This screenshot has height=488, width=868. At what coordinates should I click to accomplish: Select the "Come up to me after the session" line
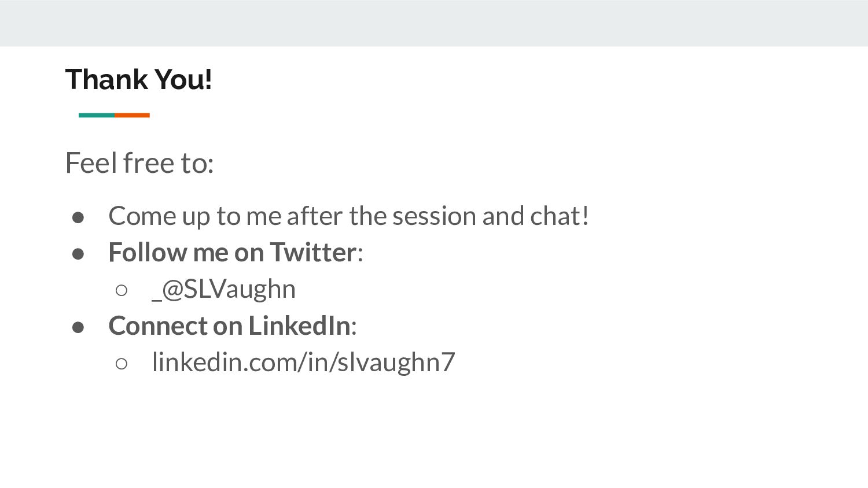click(x=348, y=216)
